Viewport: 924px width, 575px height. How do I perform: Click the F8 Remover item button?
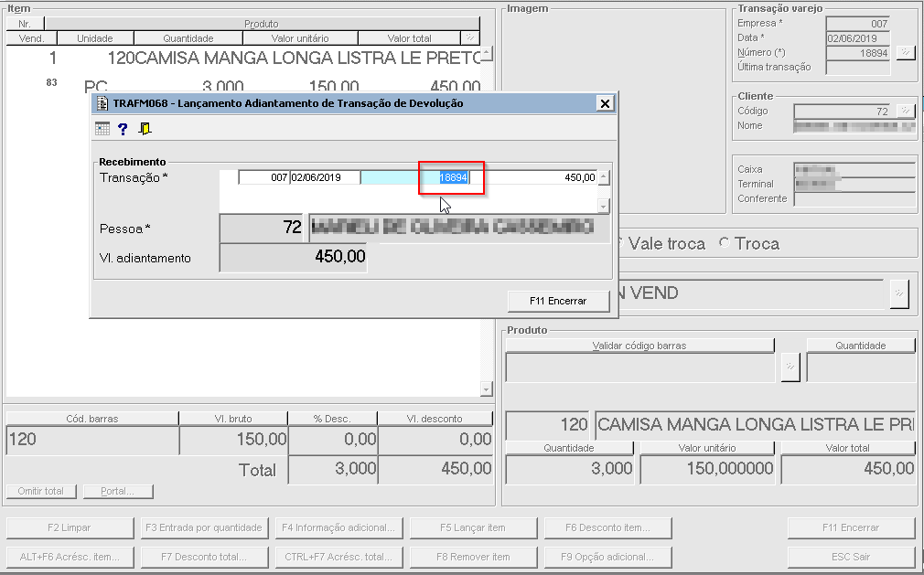[473, 557]
